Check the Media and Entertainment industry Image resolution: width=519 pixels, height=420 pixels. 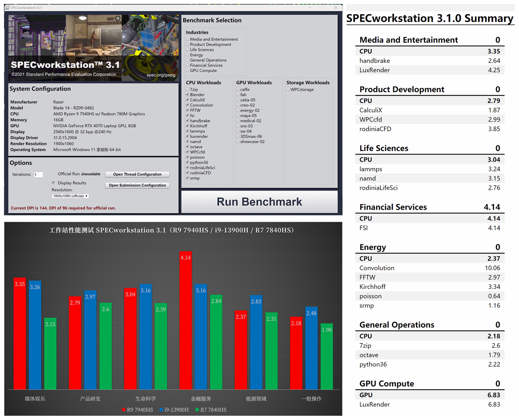pyautogui.click(x=187, y=39)
